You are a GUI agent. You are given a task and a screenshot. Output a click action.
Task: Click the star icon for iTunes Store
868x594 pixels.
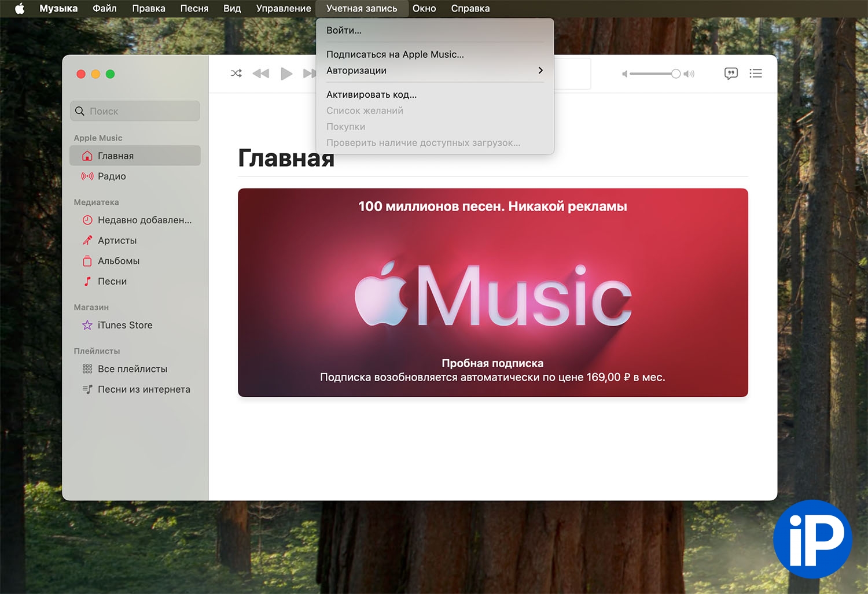(87, 325)
